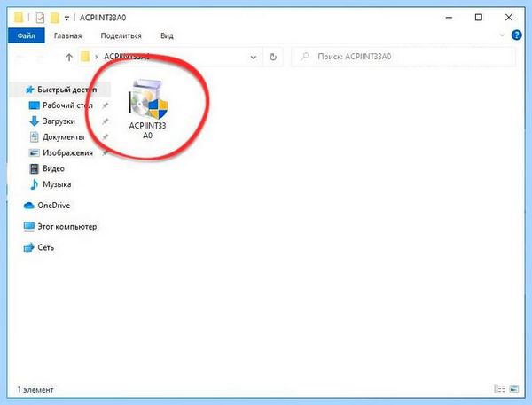Image resolution: width=532 pixels, height=405 pixels.
Task: Click the help question mark icon
Action: 516,35
